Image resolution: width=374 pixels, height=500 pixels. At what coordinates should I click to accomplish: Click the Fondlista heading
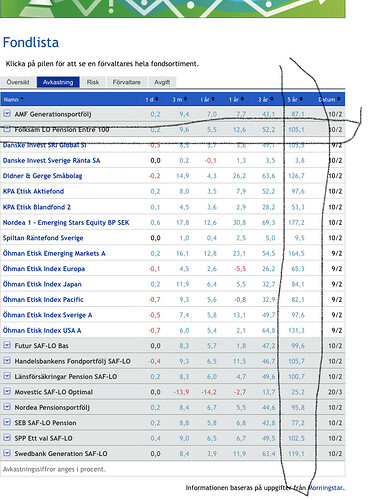pos(31,42)
